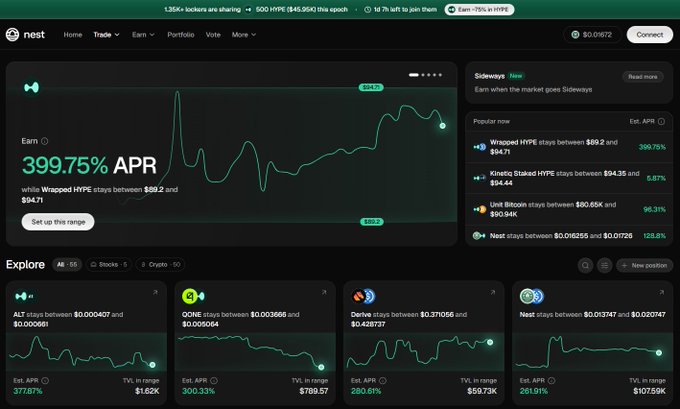
Task: Filter Explore by Crypto
Action: 160,265
